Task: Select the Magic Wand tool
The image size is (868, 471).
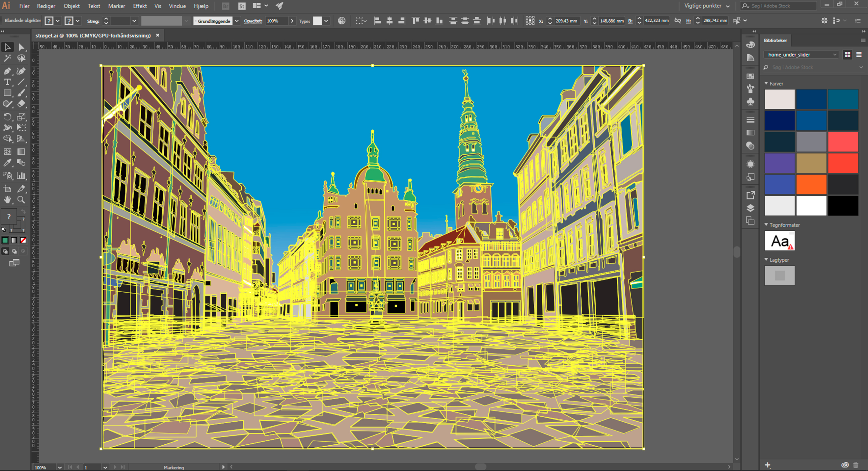Action: tap(7, 59)
